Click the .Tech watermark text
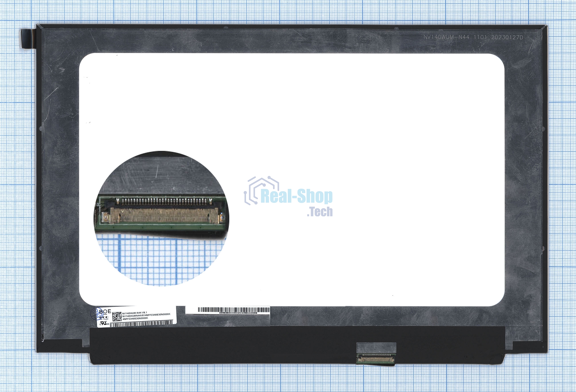Image resolution: width=576 pixels, height=392 pixels. coord(320,212)
